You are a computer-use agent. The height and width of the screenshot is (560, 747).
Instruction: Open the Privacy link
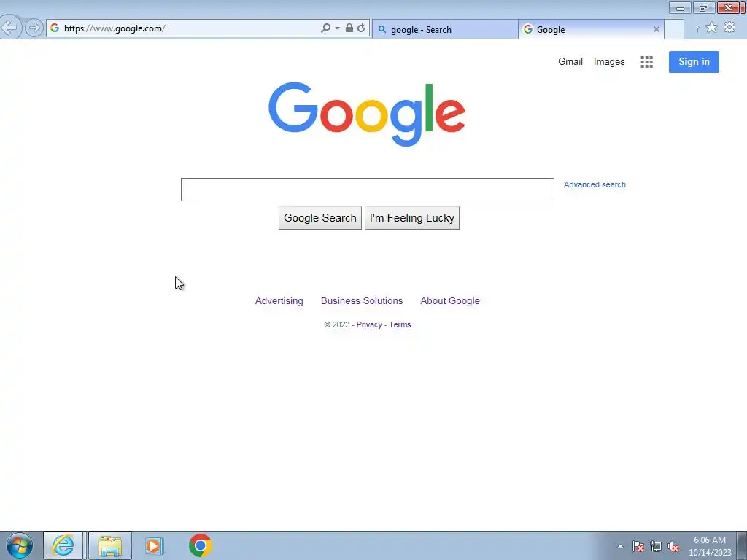pos(369,324)
